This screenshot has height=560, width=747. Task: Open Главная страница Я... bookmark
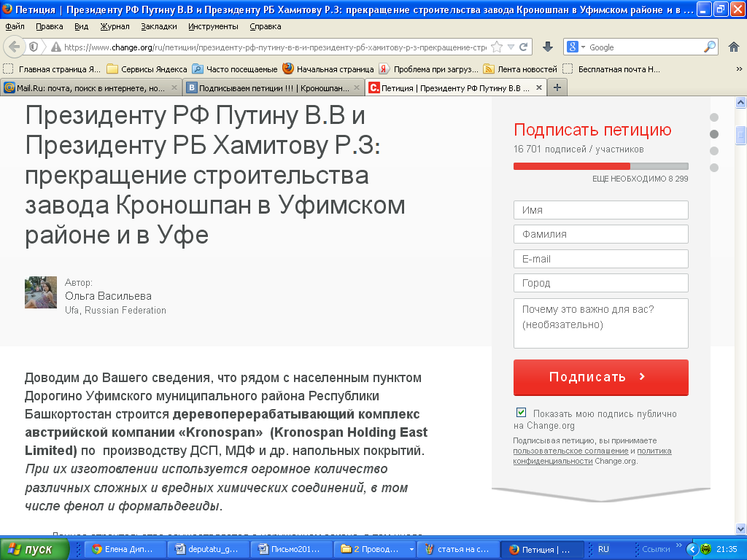coord(52,69)
